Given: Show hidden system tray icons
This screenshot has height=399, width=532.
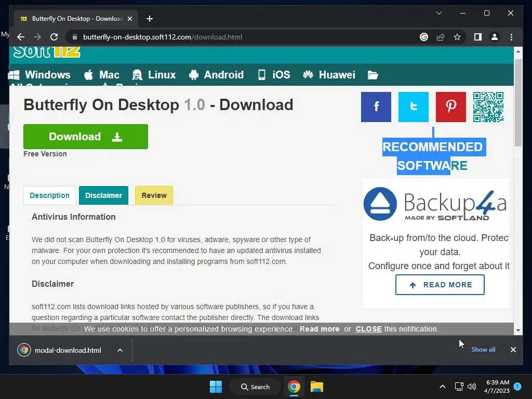Looking at the screenshot, I should click(443, 387).
